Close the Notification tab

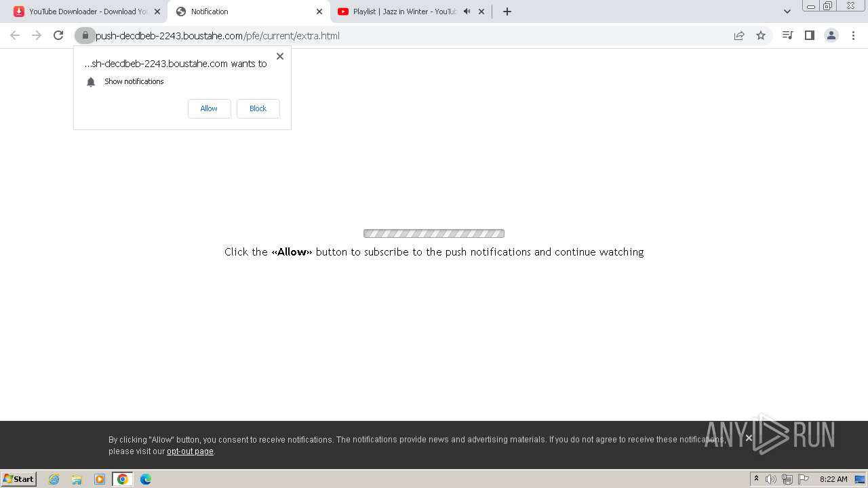[319, 12]
